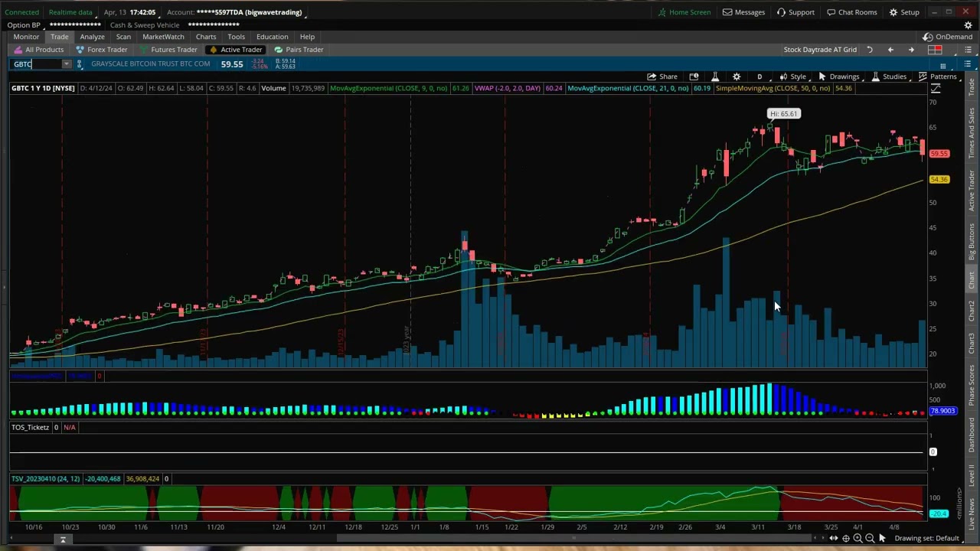This screenshot has height=551, width=980.
Task: Open the Education tab
Action: point(273,37)
